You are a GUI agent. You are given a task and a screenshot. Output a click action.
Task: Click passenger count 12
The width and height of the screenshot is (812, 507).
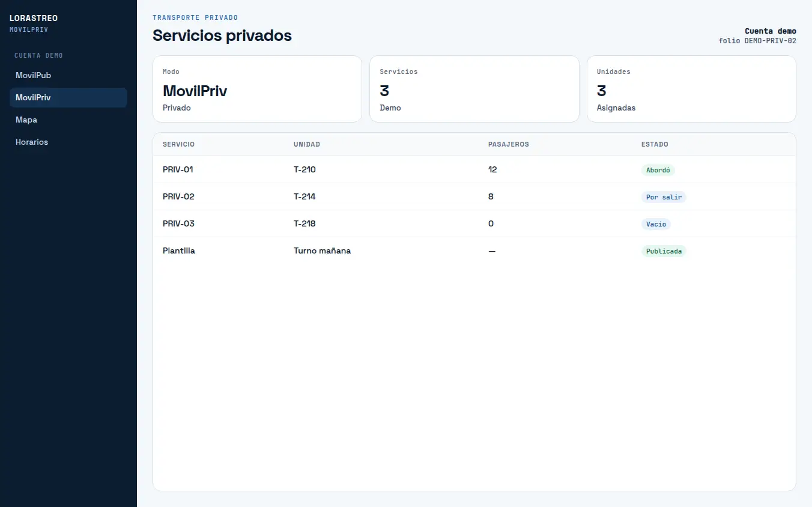tap(492, 169)
